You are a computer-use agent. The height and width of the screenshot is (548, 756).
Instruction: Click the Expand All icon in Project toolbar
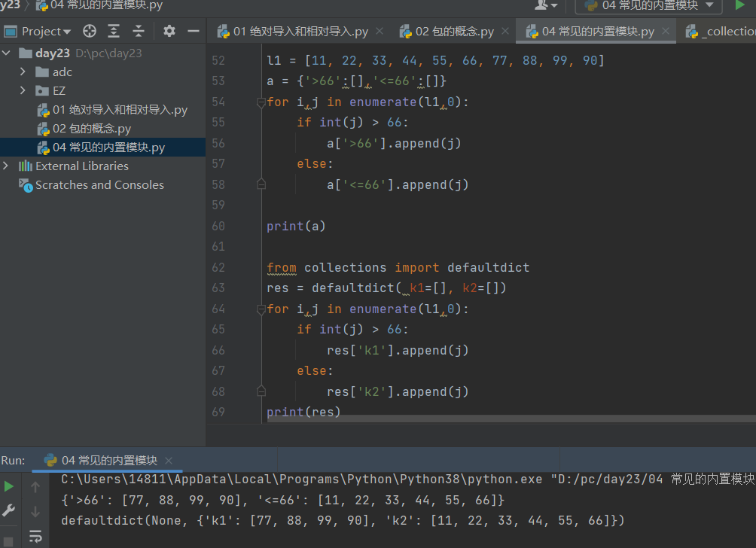(x=114, y=31)
